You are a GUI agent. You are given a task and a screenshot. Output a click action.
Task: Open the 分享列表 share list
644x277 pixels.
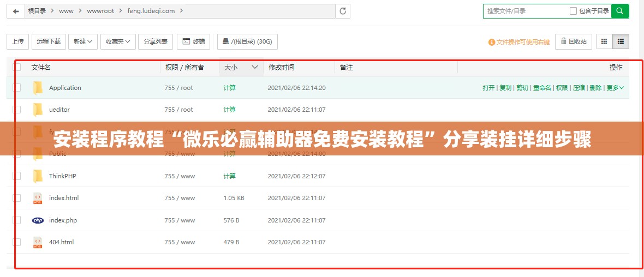pyautogui.click(x=156, y=41)
